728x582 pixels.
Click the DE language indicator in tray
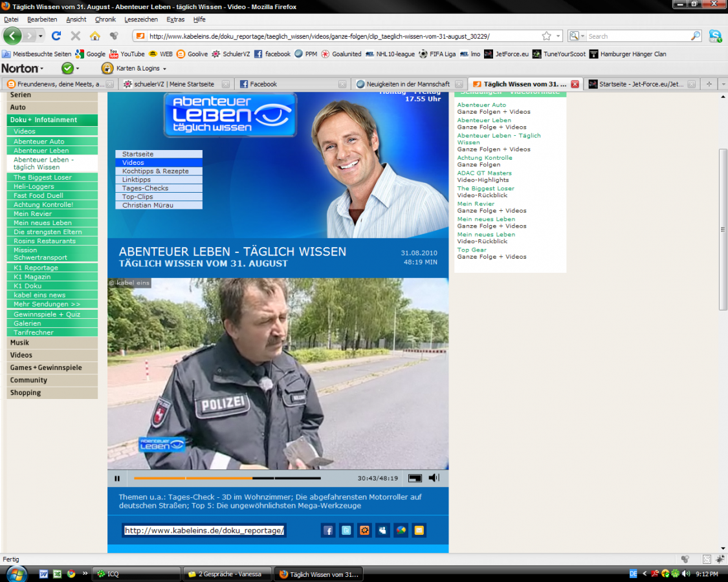634,574
